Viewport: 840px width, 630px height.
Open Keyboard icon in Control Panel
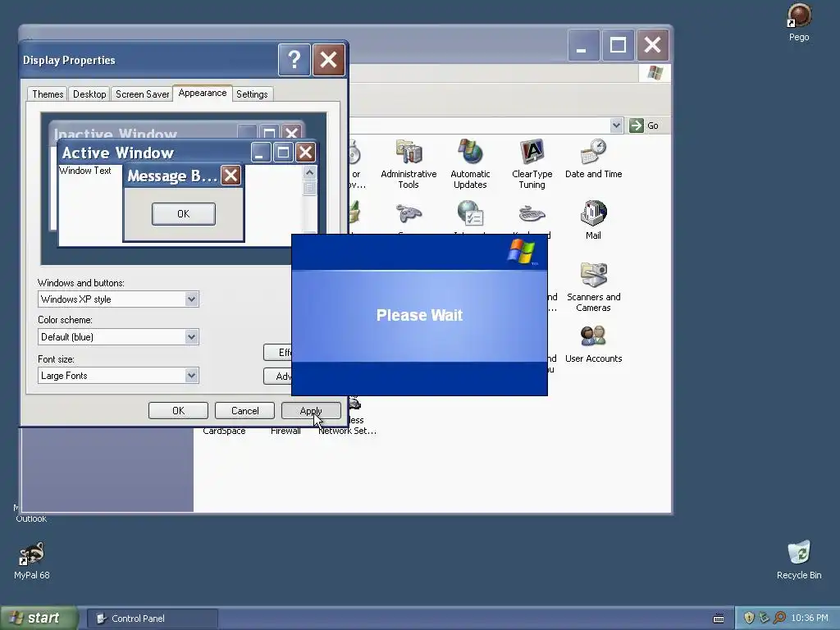click(532, 214)
